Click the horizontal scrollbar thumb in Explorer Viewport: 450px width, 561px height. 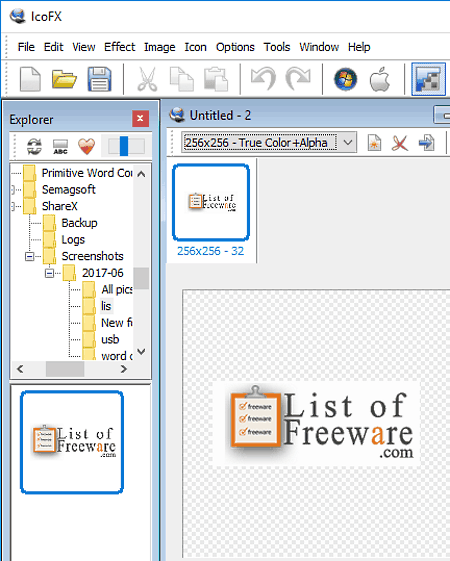65,369
